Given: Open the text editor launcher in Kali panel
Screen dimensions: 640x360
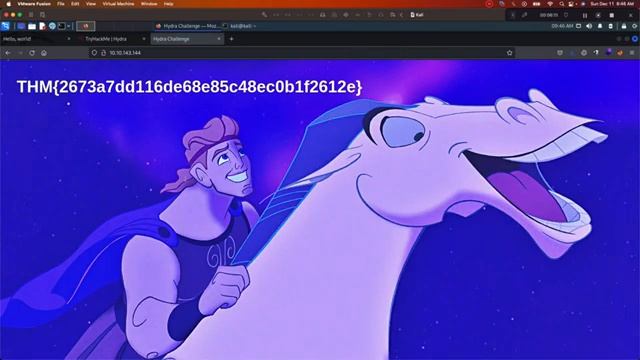Looking at the screenshot, I should (42, 26).
